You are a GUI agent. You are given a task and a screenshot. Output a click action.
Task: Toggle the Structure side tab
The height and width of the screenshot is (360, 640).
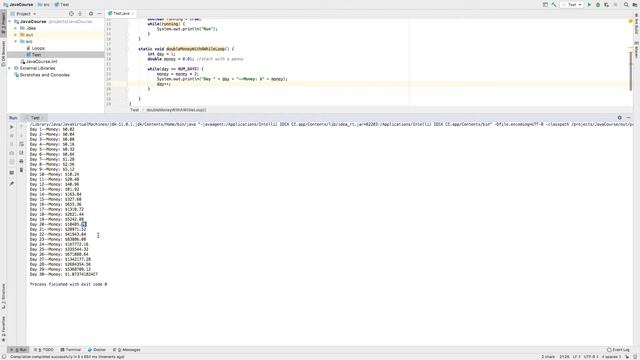pyautogui.click(x=3, y=296)
